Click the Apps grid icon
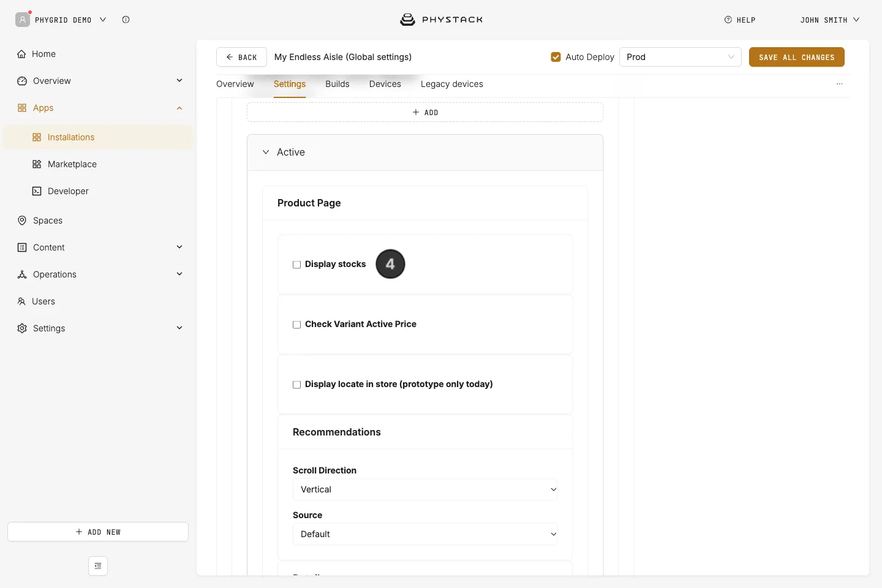The image size is (882, 588). click(x=22, y=108)
